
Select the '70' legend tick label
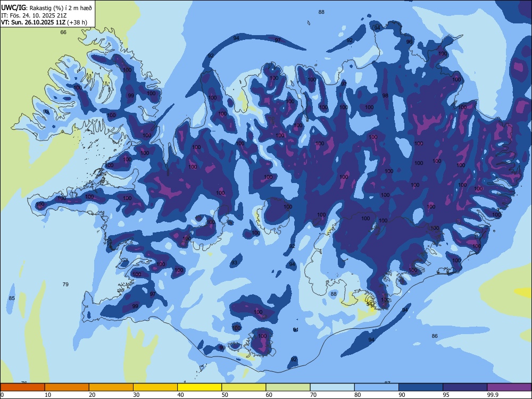tap(313, 395)
